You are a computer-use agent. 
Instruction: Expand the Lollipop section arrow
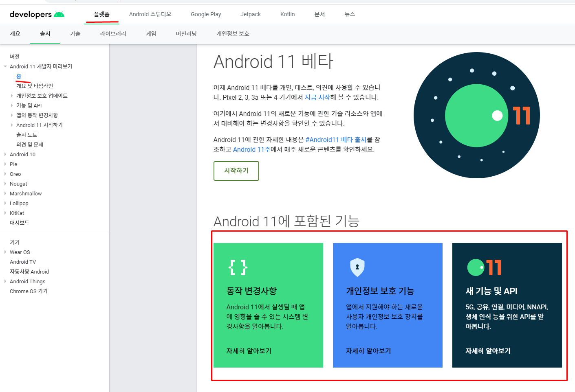tap(5, 203)
